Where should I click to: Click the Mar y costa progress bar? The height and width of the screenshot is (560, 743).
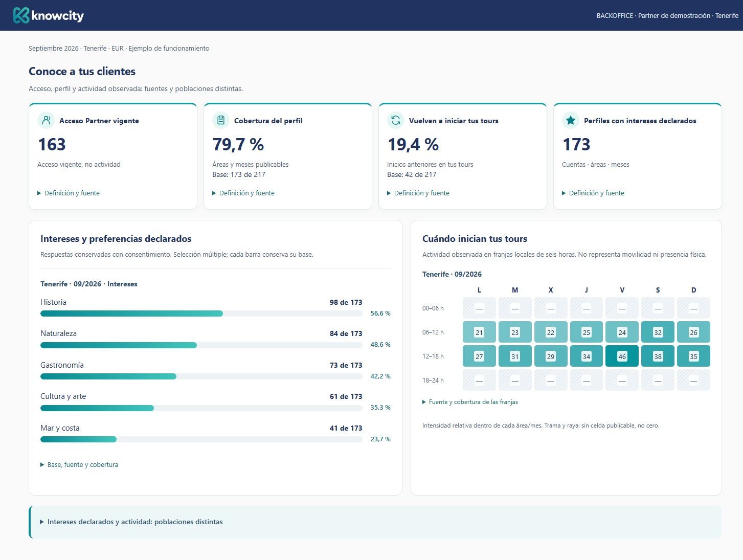coord(201,439)
